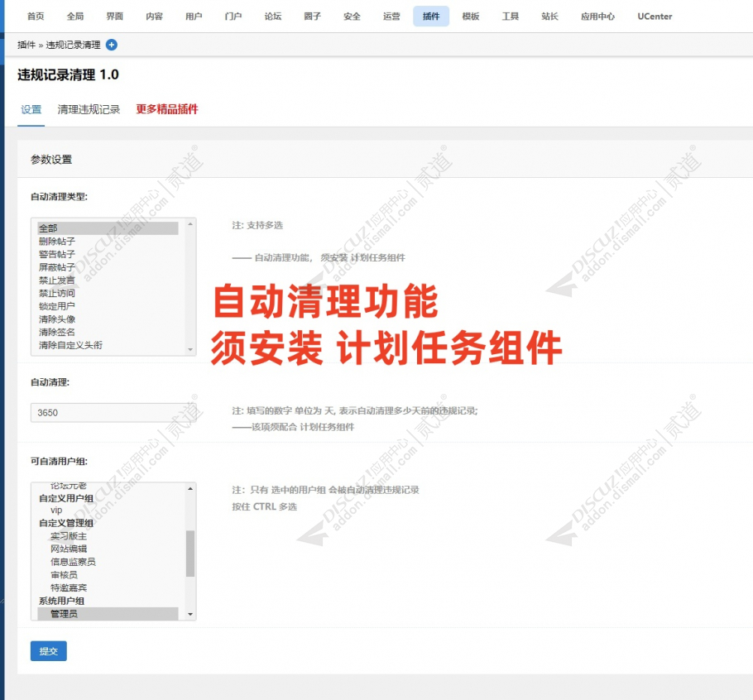
Task: Select 禁止发言 in the cleanup type list
Action: [108, 280]
